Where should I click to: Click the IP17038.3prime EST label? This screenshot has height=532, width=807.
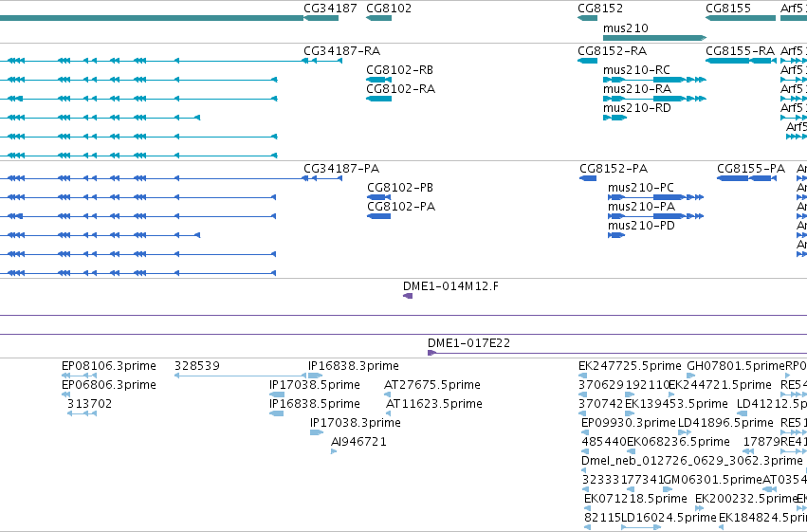click(x=355, y=423)
